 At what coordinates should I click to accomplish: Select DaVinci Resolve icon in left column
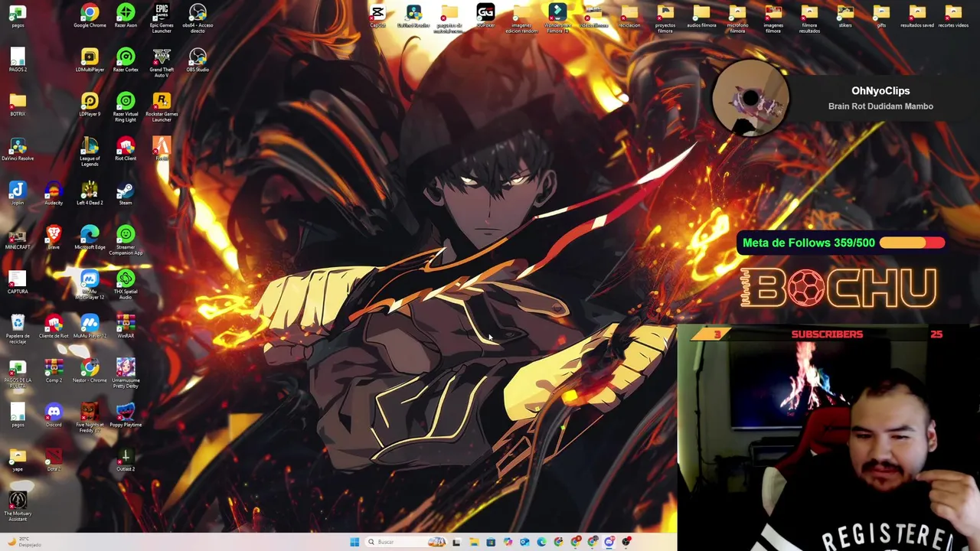(x=18, y=149)
